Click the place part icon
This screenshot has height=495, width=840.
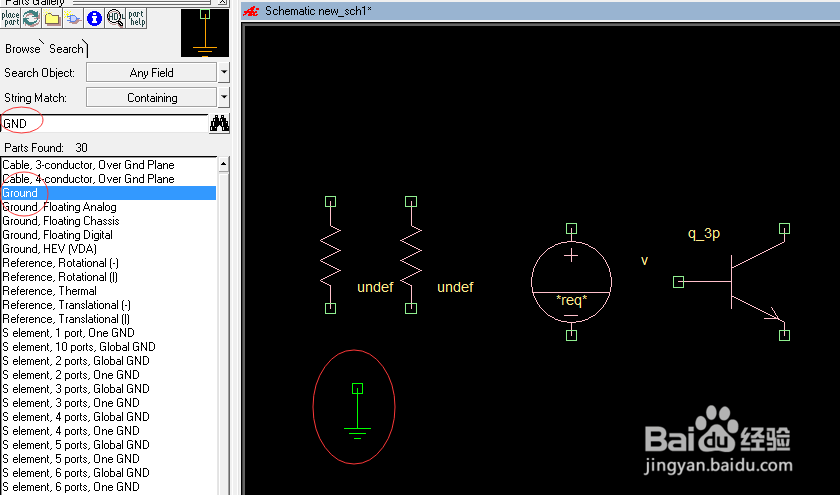11,18
